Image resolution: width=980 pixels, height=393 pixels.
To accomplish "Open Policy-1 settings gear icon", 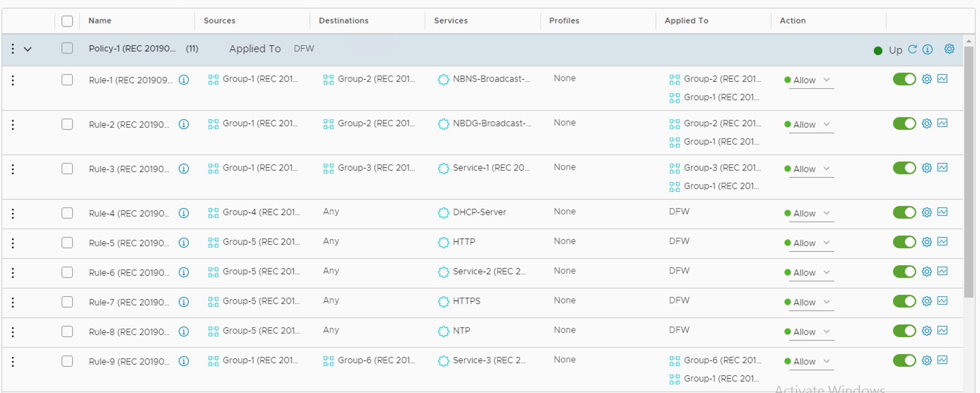I will (949, 49).
